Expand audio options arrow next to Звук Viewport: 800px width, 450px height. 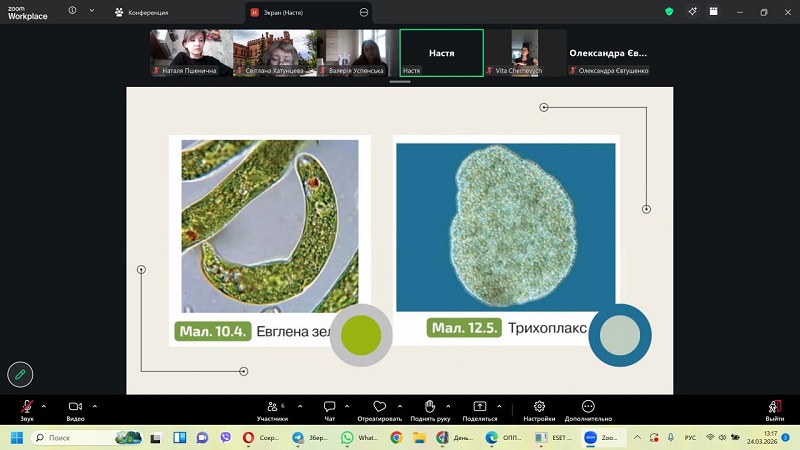(x=44, y=406)
